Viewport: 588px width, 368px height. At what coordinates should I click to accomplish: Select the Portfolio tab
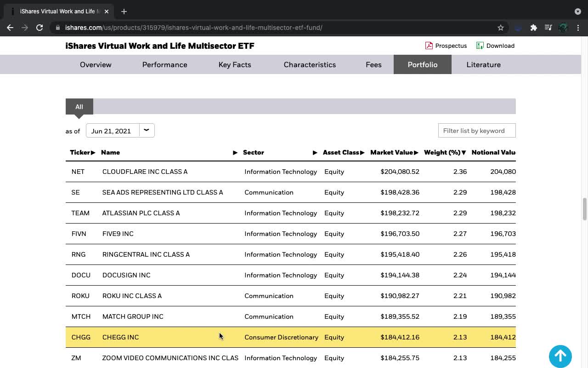click(423, 64)
